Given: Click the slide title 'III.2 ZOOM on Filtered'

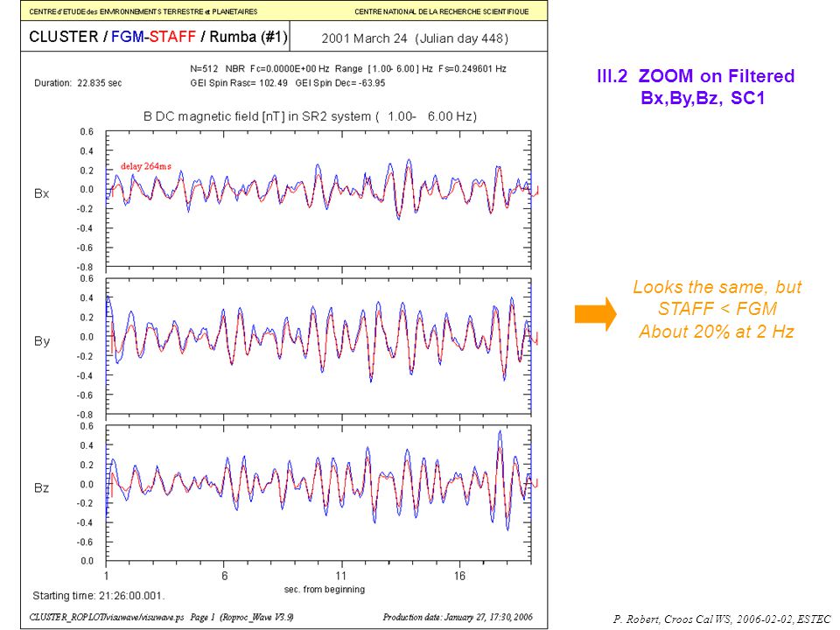Looking at the screenshot, I should [x=696, y=76].
